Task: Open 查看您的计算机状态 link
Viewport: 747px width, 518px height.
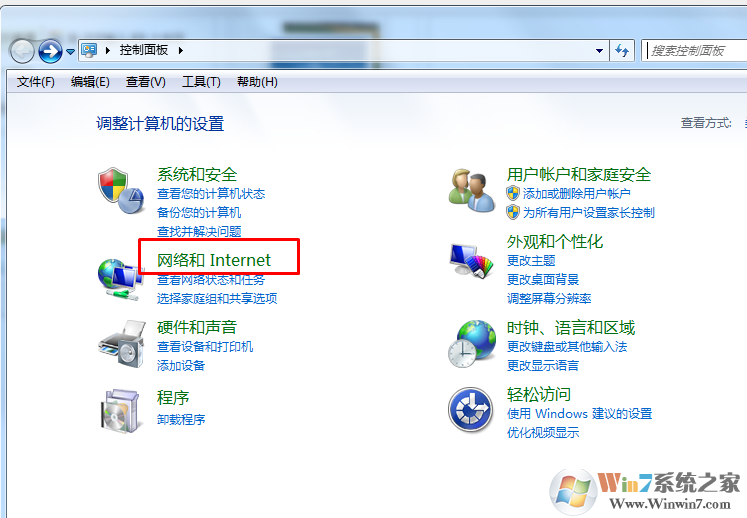Action: pos(211,194)
